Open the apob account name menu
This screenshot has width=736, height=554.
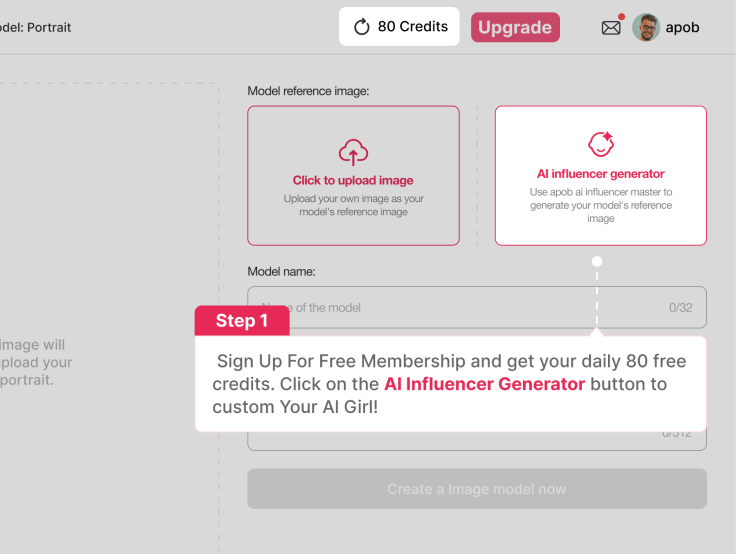point(683,28)
